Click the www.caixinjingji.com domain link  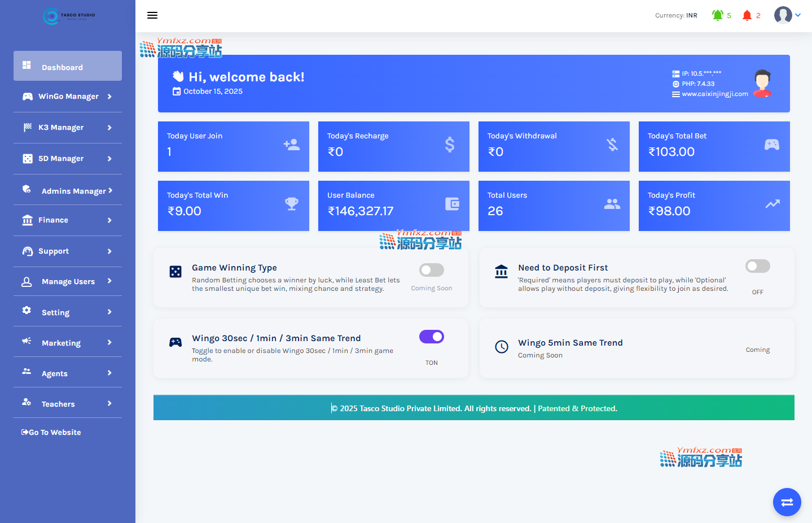714,94
